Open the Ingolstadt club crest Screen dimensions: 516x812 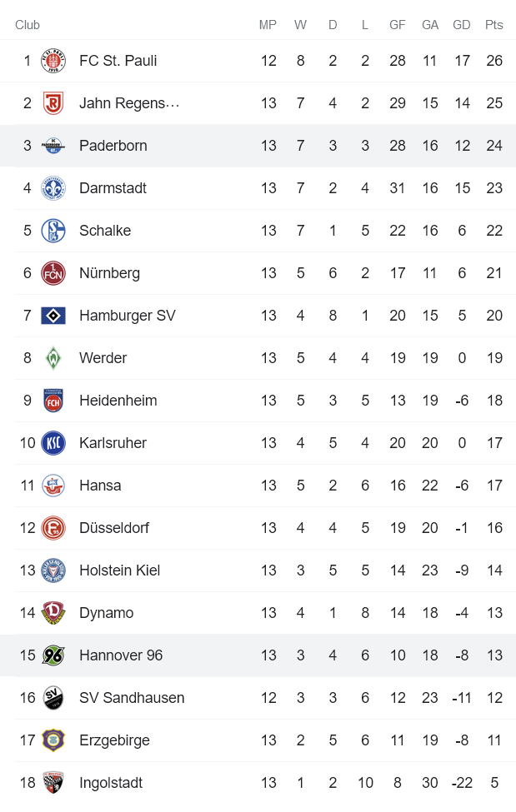click(x=53, y=782)
